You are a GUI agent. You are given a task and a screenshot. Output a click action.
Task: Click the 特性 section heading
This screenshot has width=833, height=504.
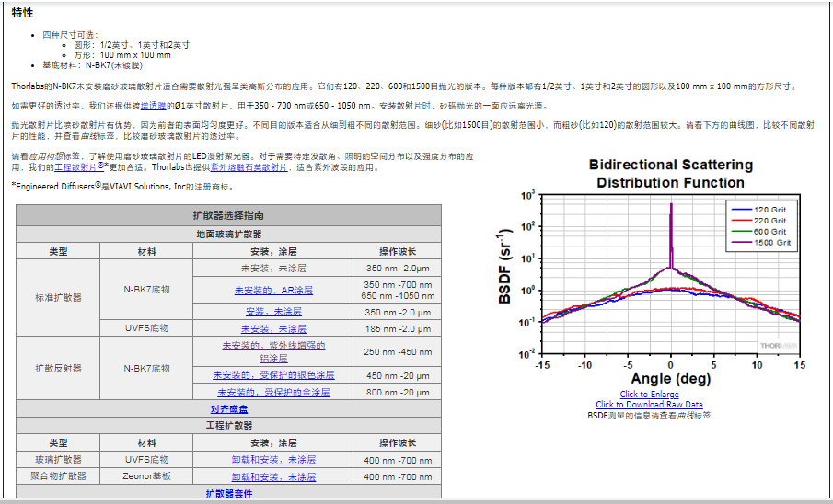23,13
